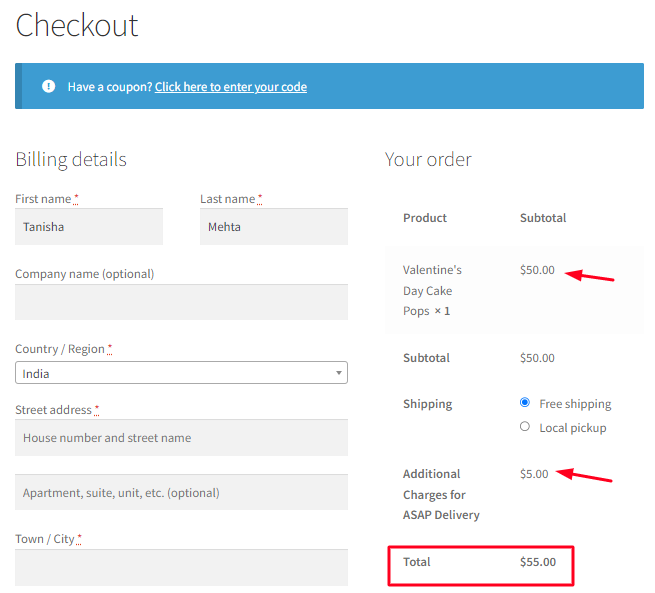Click the Company name input box
Screen dimensions: 655x593
click(181, 302)
